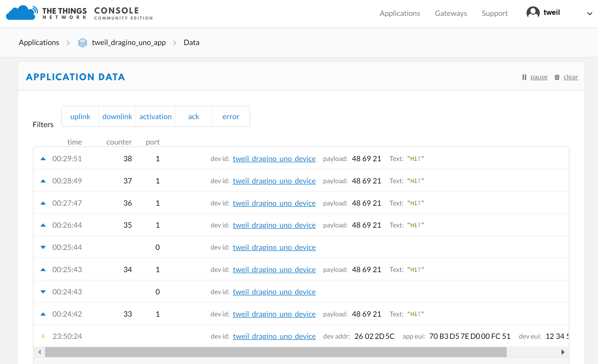Open Gateways in top navigation
Viewport: 598px width, 364px height.
[451, 13]
